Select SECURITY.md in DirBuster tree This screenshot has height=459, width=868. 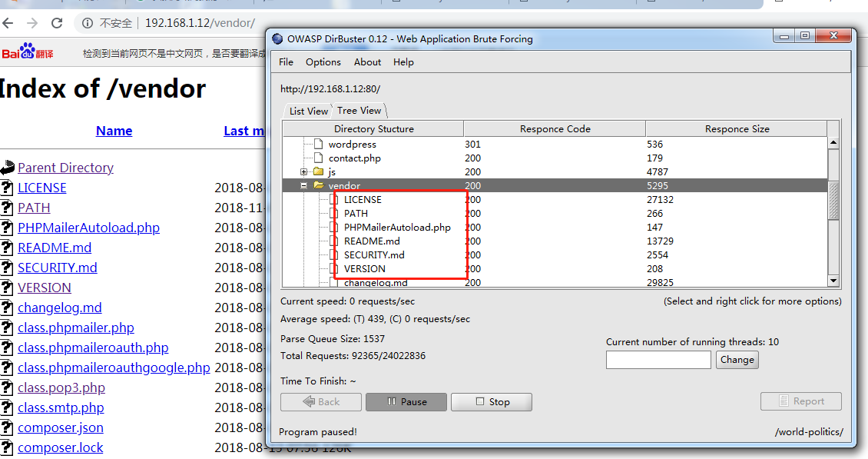(374, 255)
